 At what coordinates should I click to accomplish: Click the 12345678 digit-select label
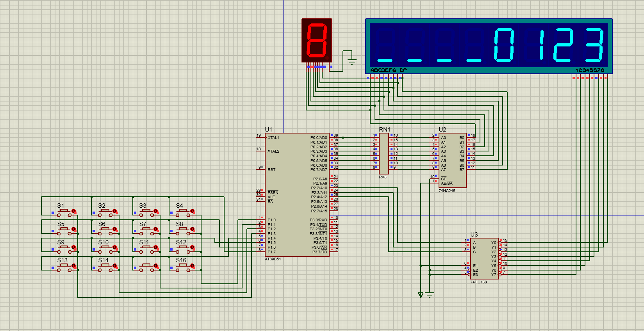pyautogui.click(x=590, y=70)
